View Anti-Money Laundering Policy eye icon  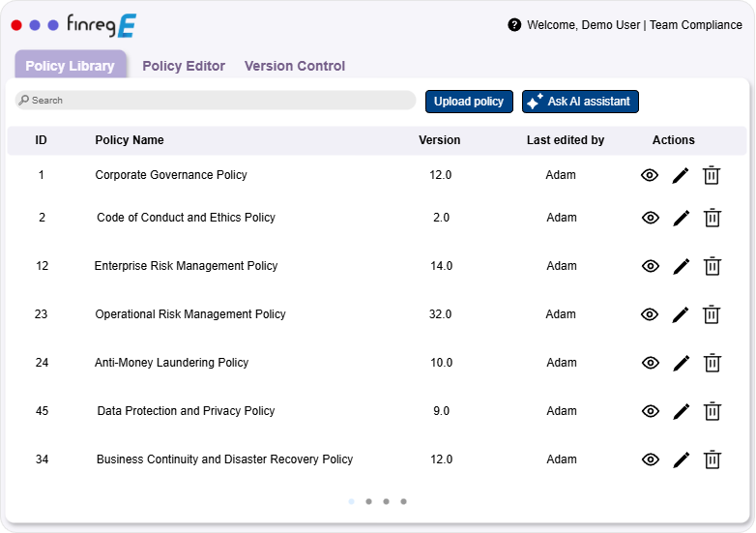[x=651, y=363]
